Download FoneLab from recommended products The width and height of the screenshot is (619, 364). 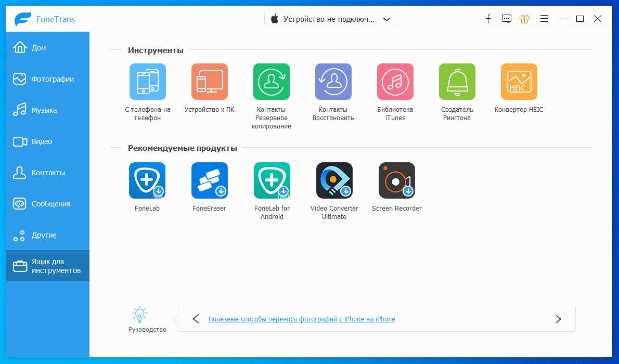pos(147,180)
